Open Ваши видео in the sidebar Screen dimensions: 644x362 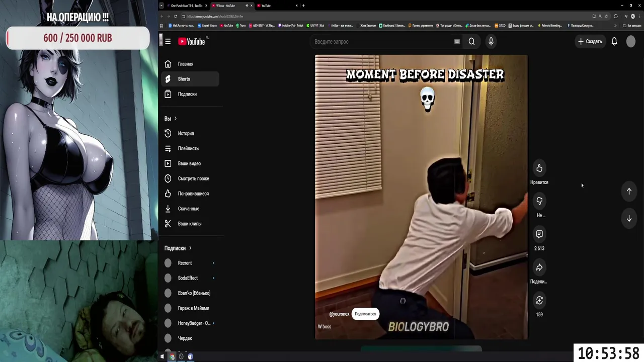pyautogui.click(x=190, y=164)
